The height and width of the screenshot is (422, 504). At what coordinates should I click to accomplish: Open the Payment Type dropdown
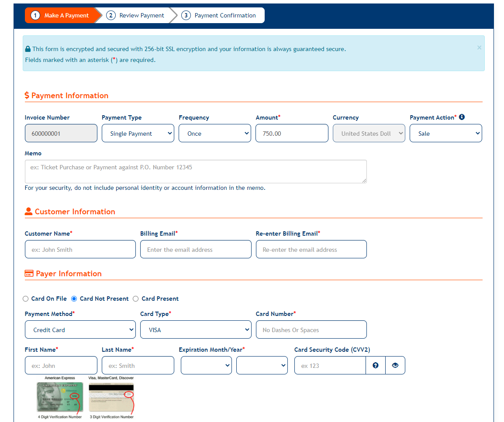coord(138,134)
